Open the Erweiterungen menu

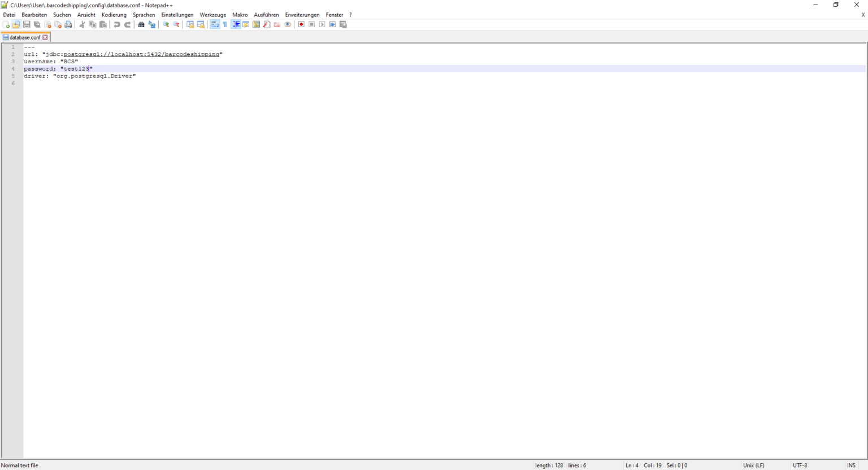[x=302, y=15]
